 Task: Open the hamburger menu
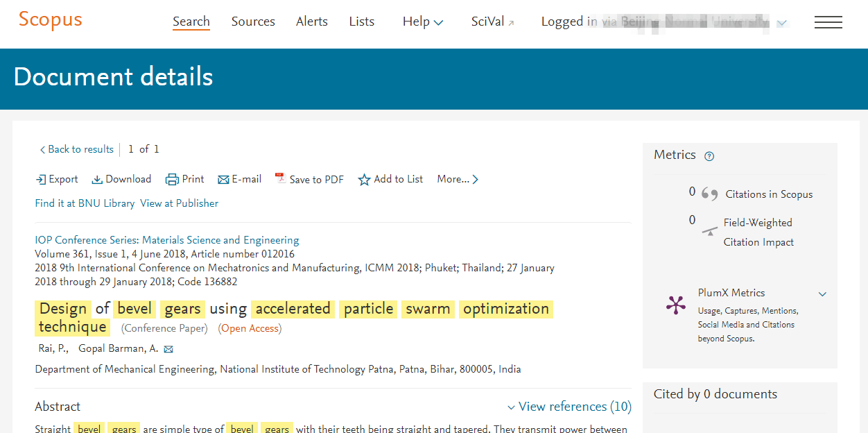tap(828, 22)
